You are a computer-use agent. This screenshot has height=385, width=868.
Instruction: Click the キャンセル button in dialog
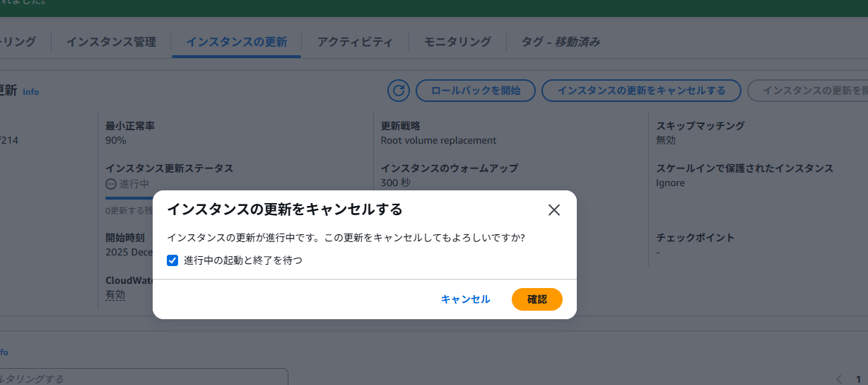[465, 299]
